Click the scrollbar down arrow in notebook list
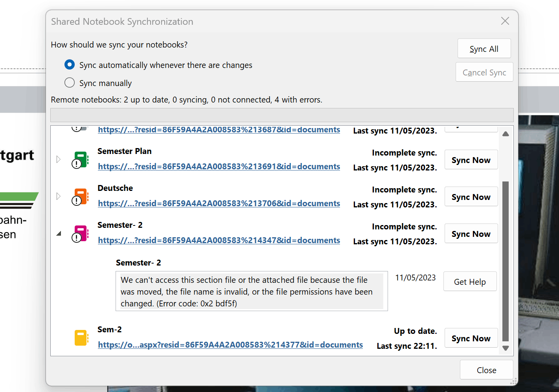The width and height of the screenshot is (559, 392). [506, 348]
